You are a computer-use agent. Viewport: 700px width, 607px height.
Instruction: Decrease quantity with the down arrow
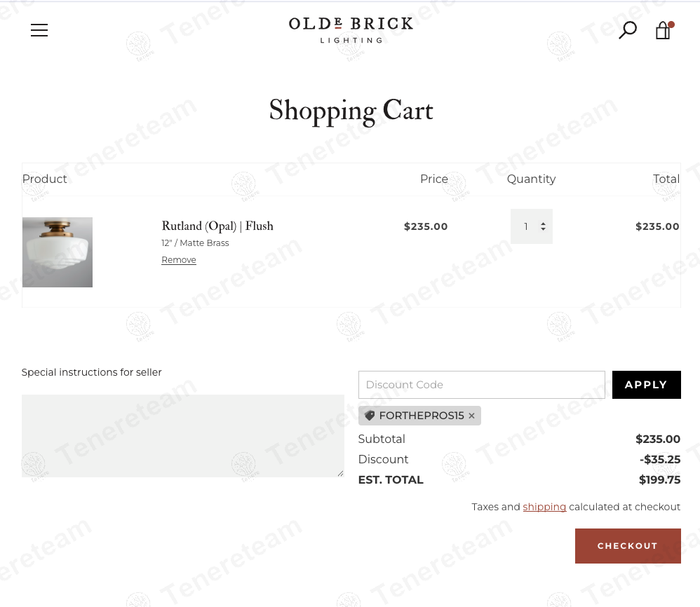(x=543, y=230)
